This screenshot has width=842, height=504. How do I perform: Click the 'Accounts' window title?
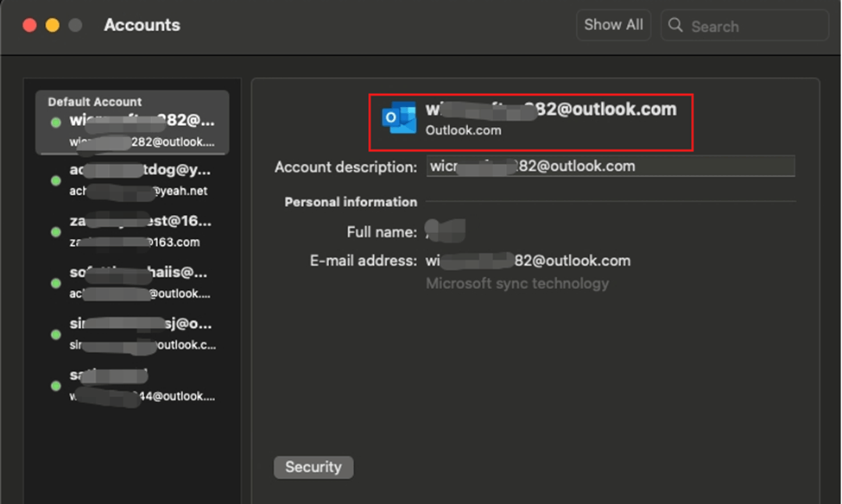point(142,25)
